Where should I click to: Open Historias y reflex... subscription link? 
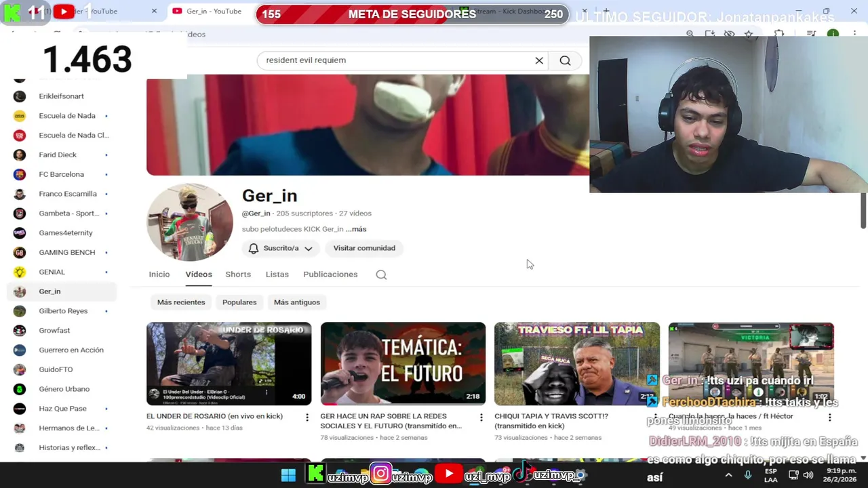[69, 448]
